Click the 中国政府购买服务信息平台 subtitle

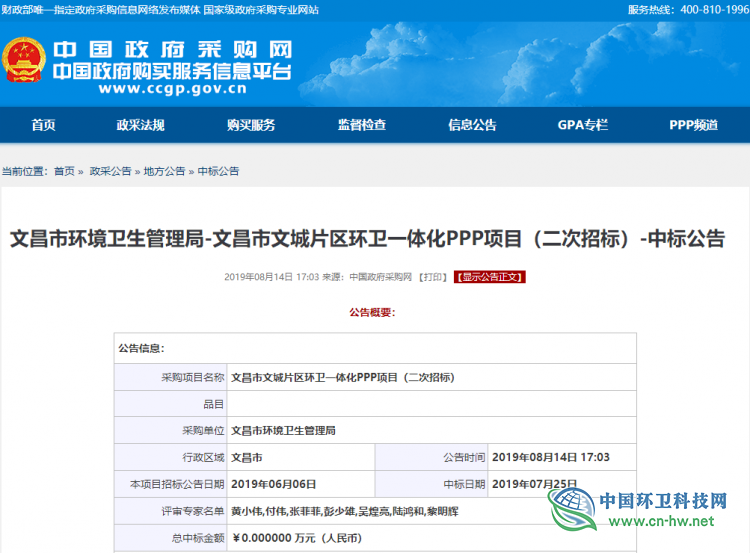pyautogui.click(x=172, y=71)
